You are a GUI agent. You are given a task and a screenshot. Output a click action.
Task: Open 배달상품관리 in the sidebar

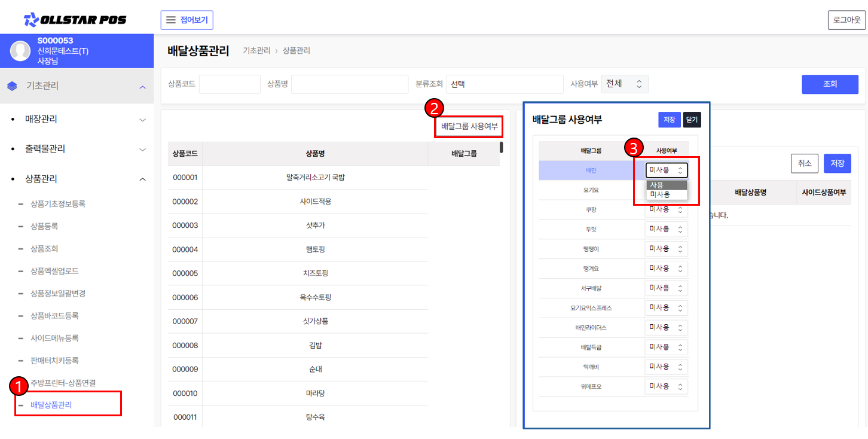[x=51, y=405]
